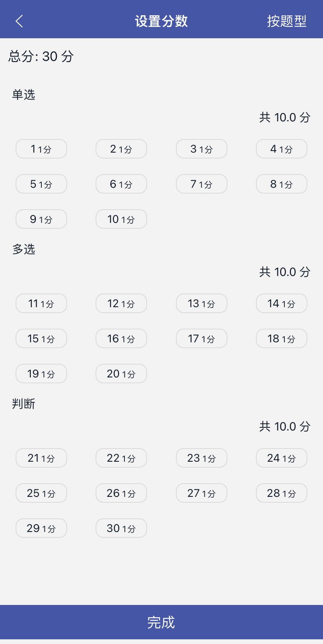Tap question 14 score chip

(x=281, y=303)
